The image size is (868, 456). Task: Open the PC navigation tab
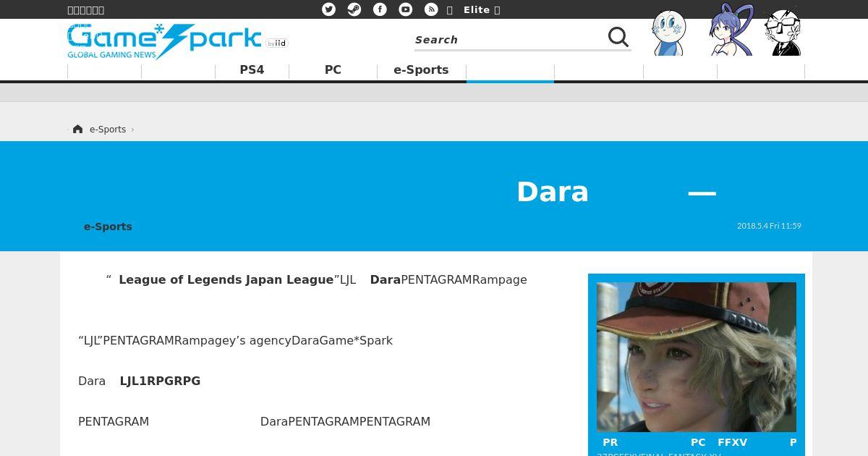(333, 70)
